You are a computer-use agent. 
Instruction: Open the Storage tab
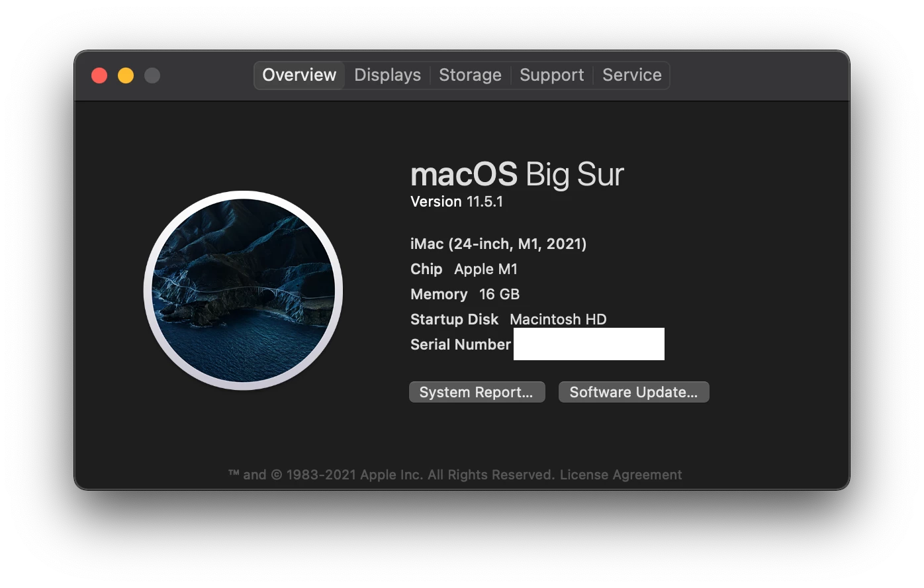(x=470, y=75)
